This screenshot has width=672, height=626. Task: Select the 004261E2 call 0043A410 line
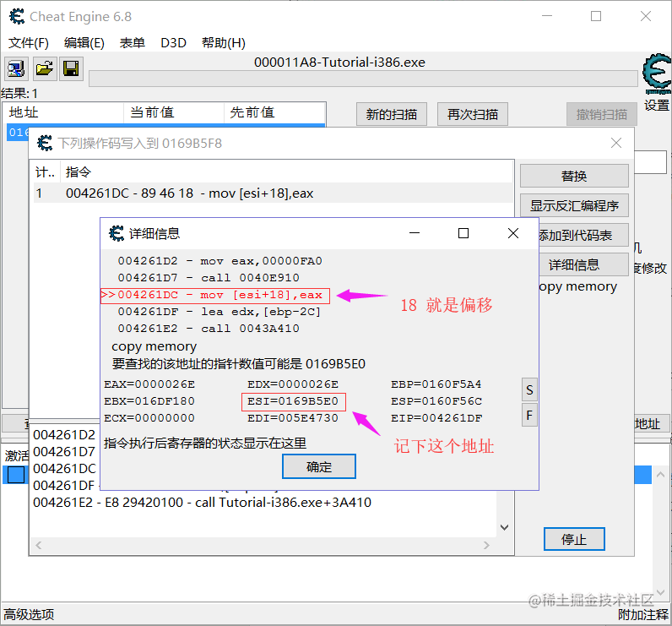click(x=209, y=329)
